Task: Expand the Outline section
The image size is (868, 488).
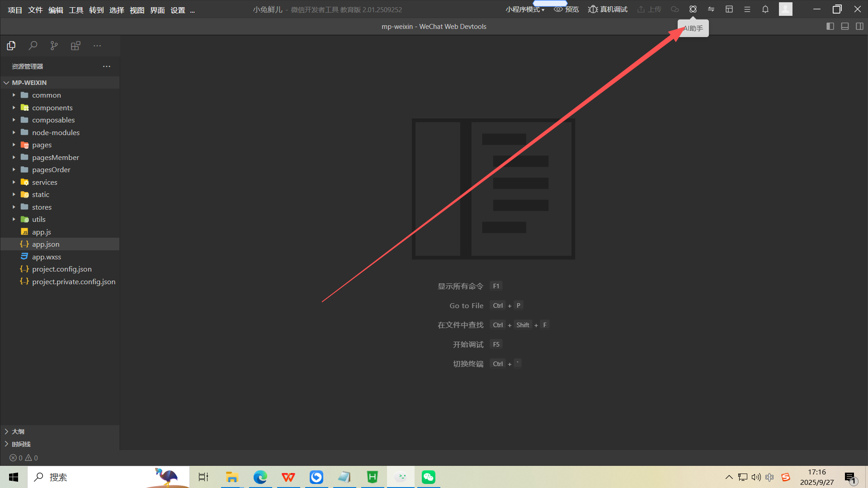Action: pyautogui.click(x=18, y=432)
